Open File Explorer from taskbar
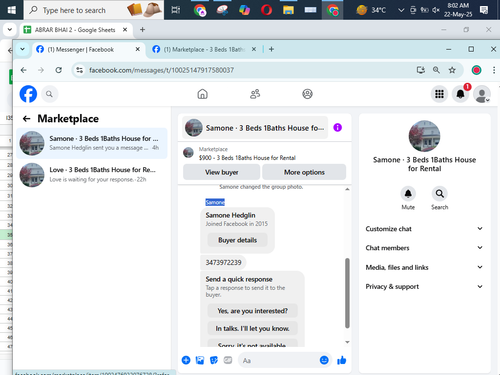 click(x=288, y=10)
